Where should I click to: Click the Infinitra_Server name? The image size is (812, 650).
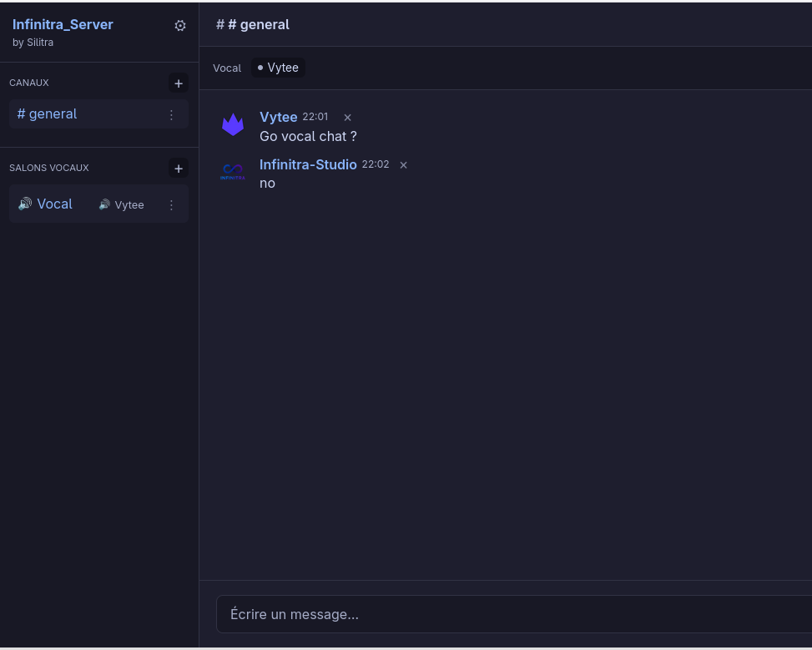click(x=62, y=24)
